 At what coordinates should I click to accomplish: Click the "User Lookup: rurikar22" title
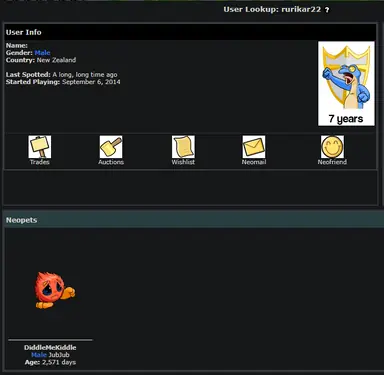pyautogui.click(x=272, y=9)
